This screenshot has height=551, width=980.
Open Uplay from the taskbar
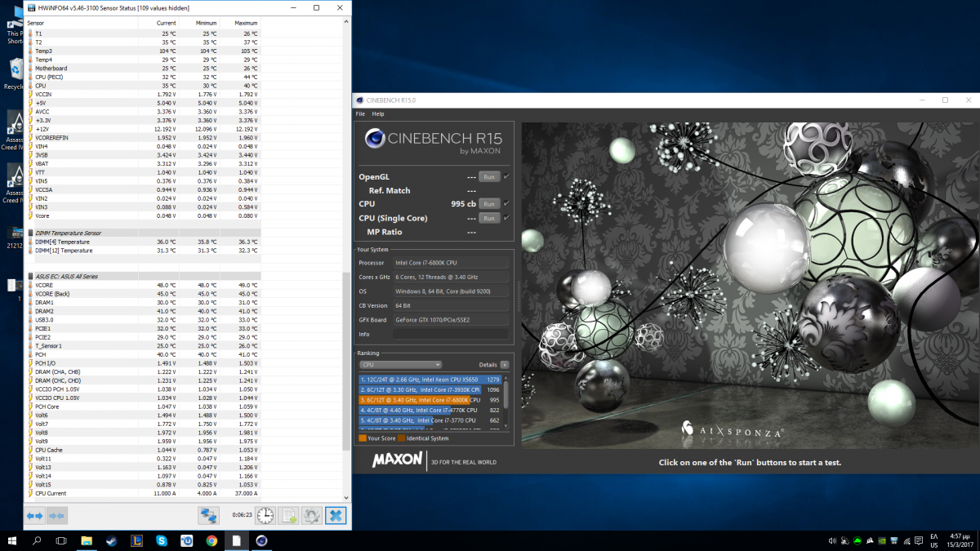point(187,540)
